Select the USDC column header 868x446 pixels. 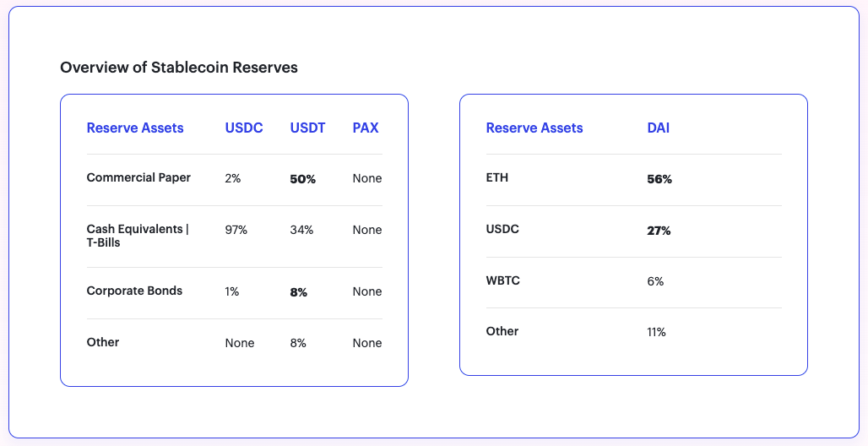click(x=244, y=128)
